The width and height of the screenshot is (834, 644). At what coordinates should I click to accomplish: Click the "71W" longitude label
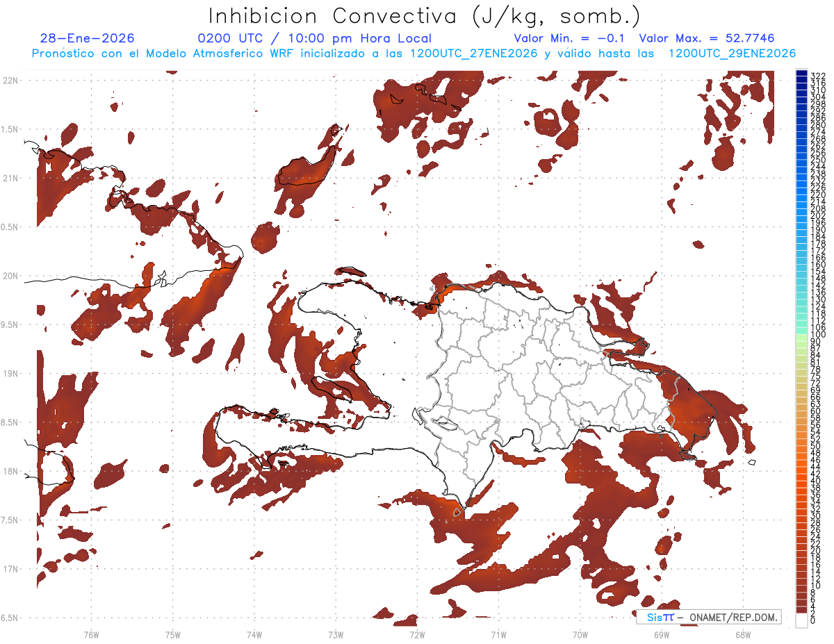498,634
